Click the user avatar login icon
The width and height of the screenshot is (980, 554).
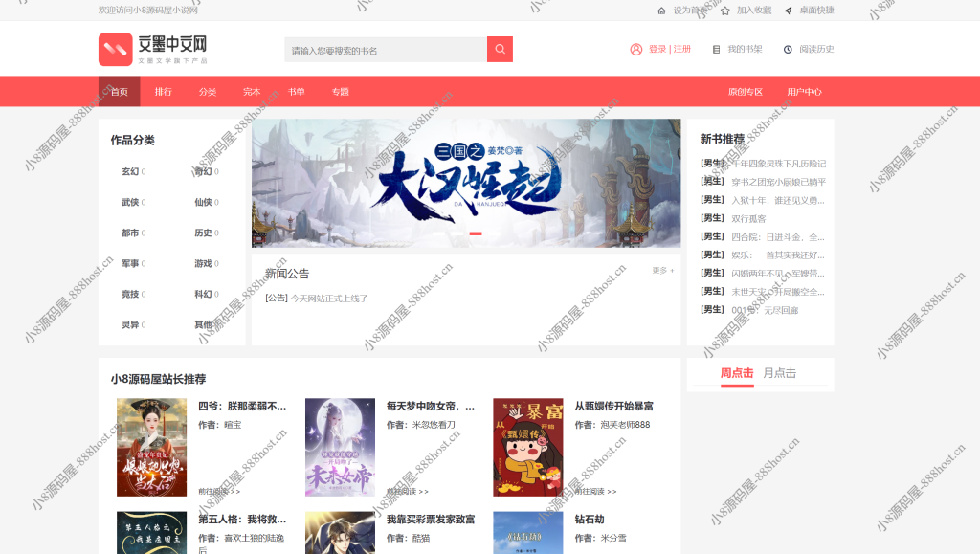[636, 50]
